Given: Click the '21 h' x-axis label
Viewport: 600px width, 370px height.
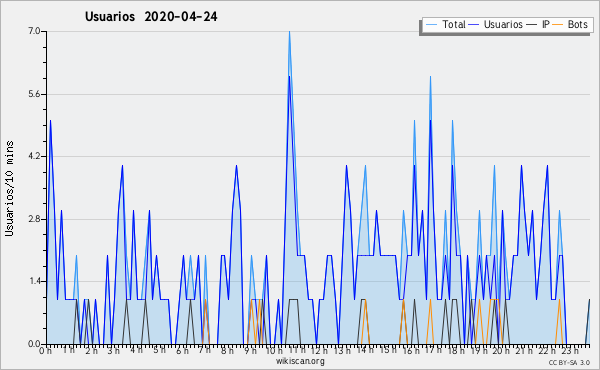Looking at the screenshot, I should (524, 351).
